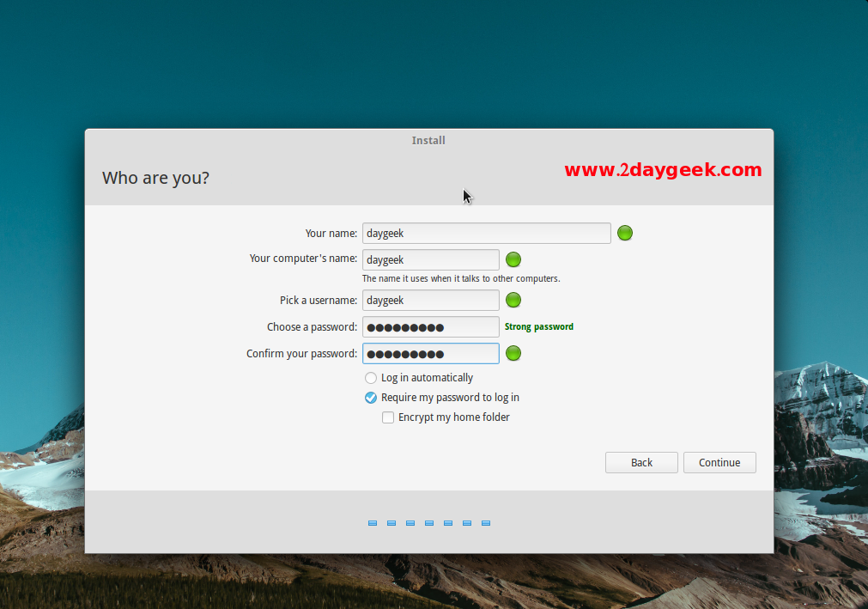
Task: Click the green icon beside Confirm your password
Action: (x=513, y=353)
